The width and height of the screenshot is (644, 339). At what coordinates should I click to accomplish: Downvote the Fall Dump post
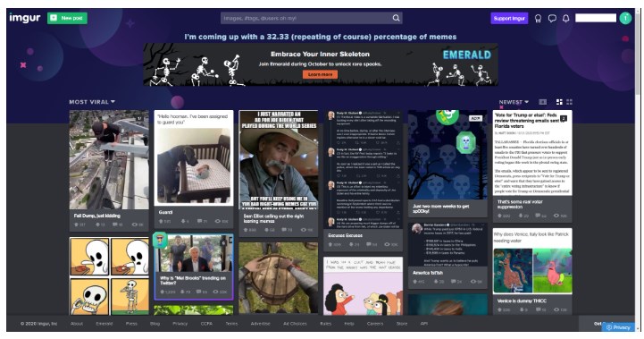[97, 225]
